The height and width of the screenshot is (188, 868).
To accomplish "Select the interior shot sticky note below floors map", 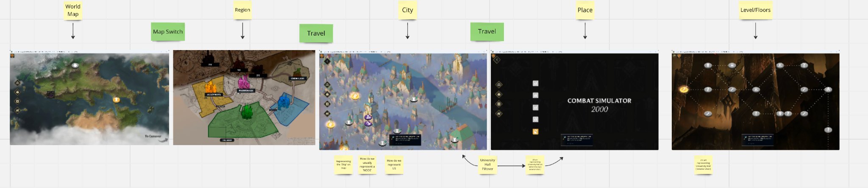I will 704,165.
